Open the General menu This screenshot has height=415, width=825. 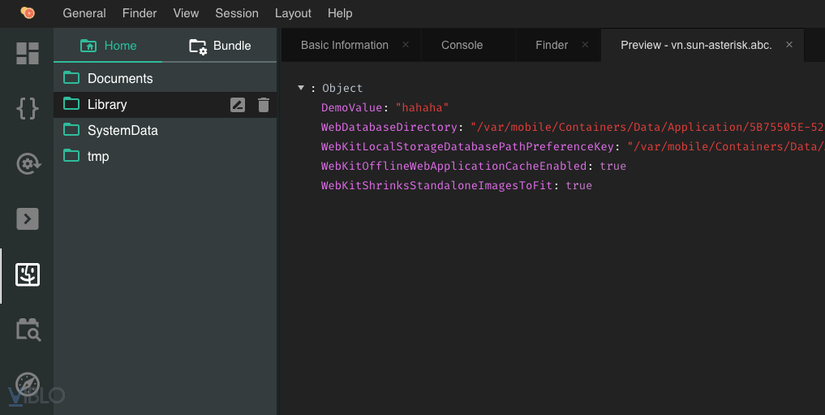[84, 14]
